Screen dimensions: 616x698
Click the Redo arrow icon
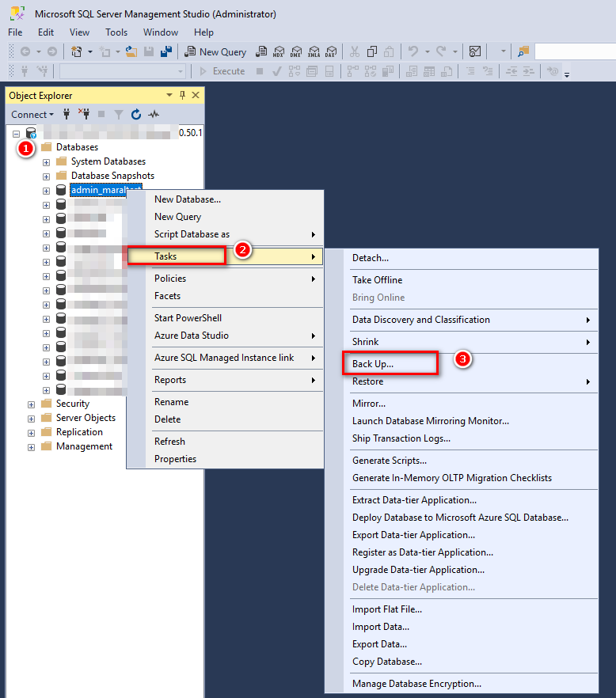(441, 52)
